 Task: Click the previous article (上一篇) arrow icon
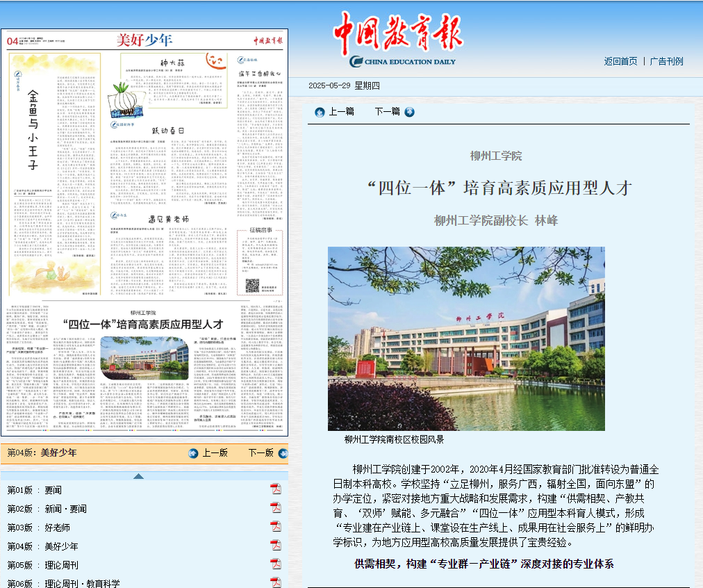pyautogui.click(x=320, y=112)
